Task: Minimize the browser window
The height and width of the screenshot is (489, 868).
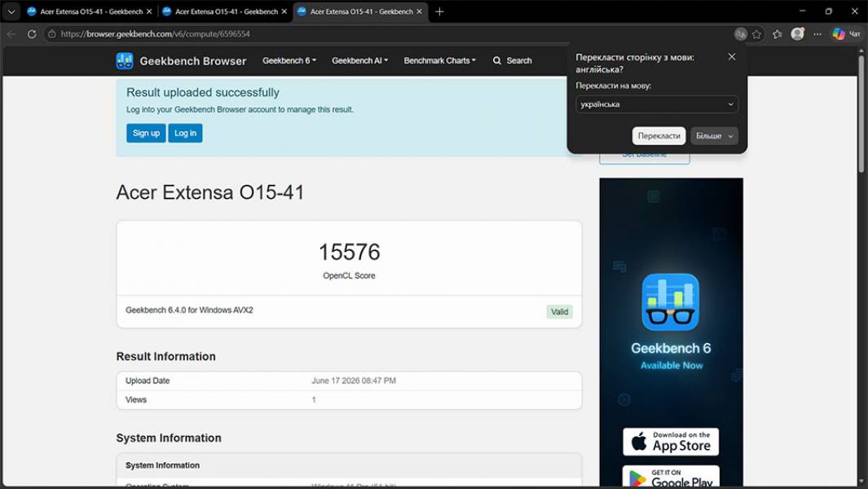Action: point(803,11)
